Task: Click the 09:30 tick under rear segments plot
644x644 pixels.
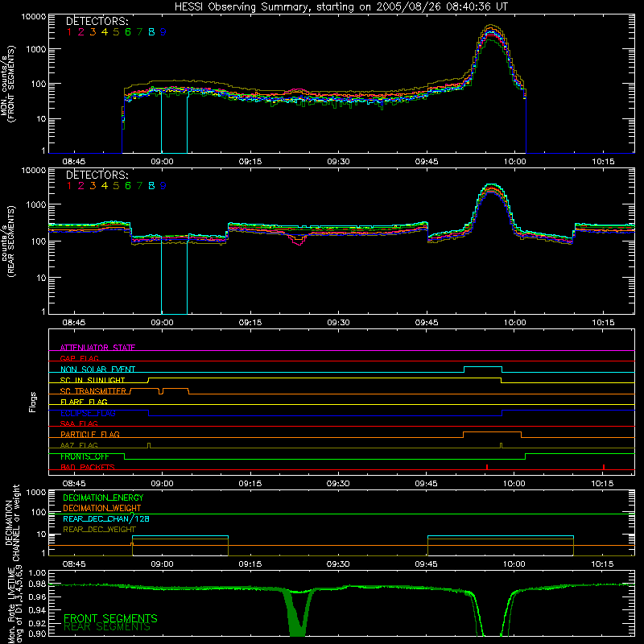Action: [x=338, y=323]
